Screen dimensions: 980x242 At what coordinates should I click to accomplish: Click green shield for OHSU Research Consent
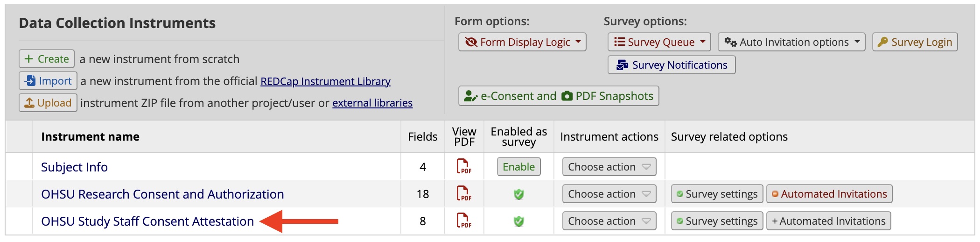click(x=518, y=194)
